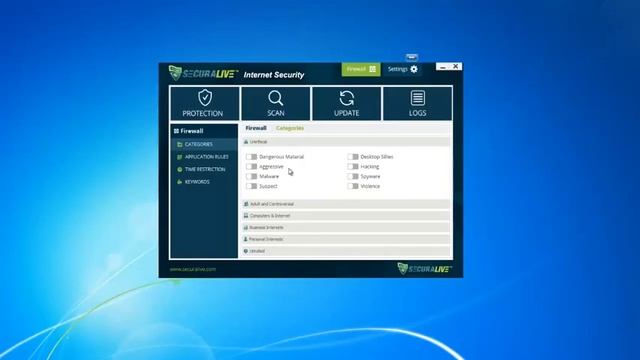This screenshot has height=360, width=640.
Task: Click the Firewall breadcrumb tab
Action: (x=256, y=128)
